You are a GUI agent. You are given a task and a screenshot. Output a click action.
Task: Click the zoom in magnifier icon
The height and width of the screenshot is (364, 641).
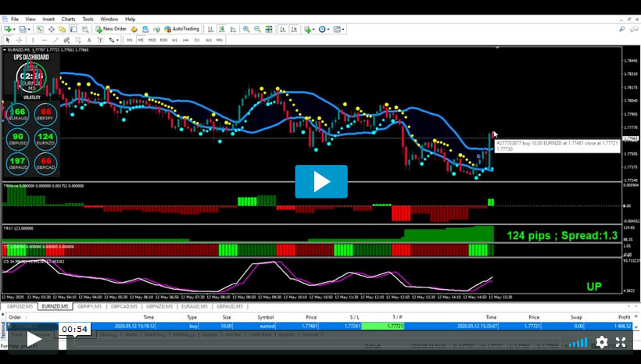pos(246,29)
